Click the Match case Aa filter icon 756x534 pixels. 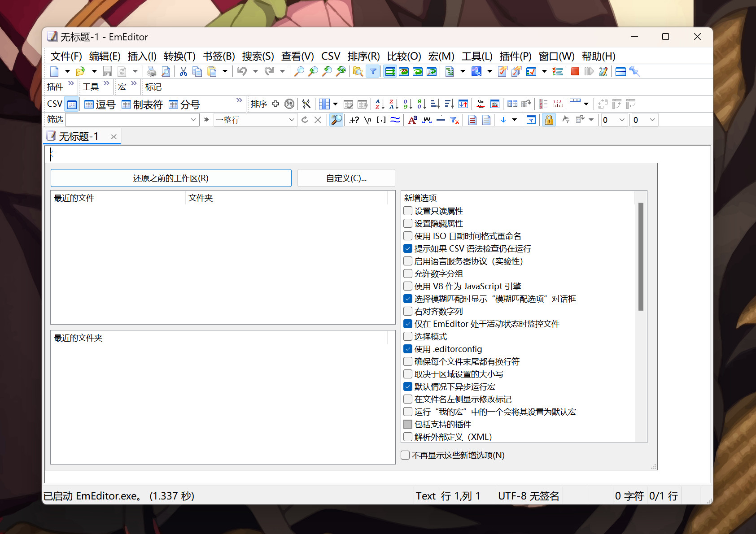(413, 120)
